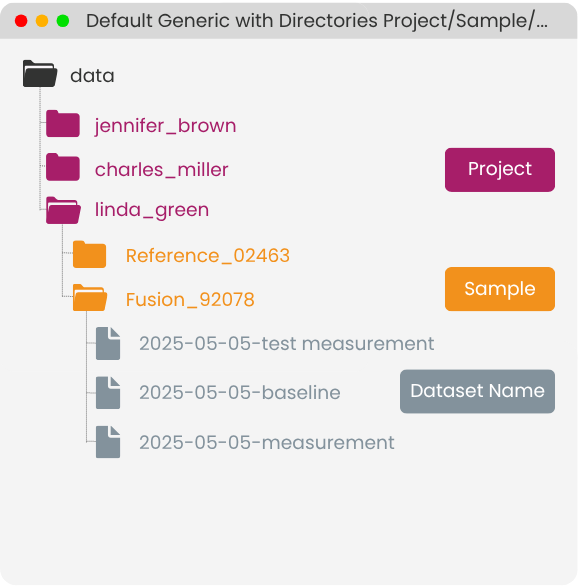Viewport: 578px width, 586px height.
Task: Select the gray Dataset Name badge
Action: coord(477,391)
